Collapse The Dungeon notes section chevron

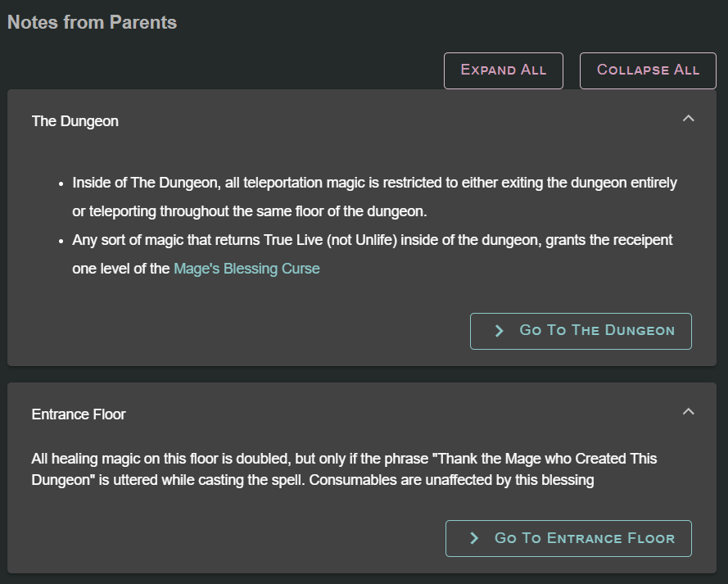point(688,119)
